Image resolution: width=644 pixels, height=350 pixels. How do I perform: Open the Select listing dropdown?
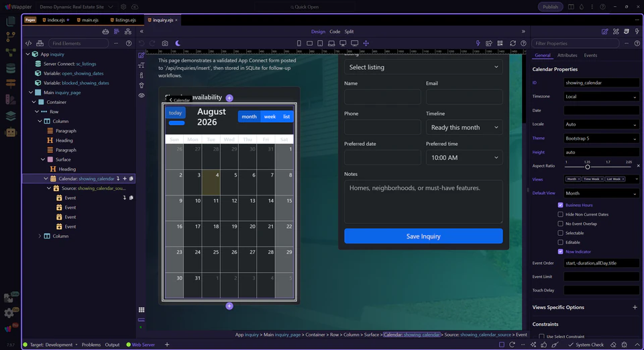(423, 67)
